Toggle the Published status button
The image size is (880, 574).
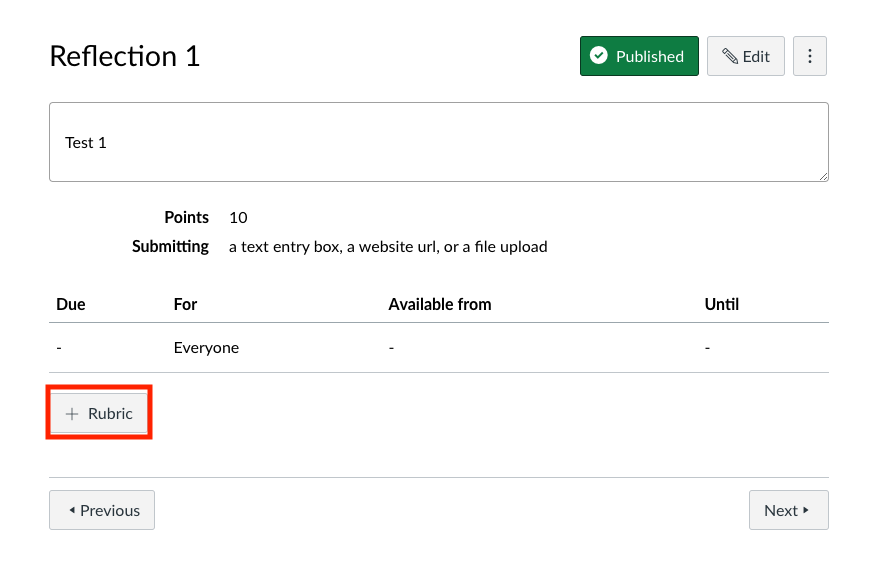pos(639,56)
